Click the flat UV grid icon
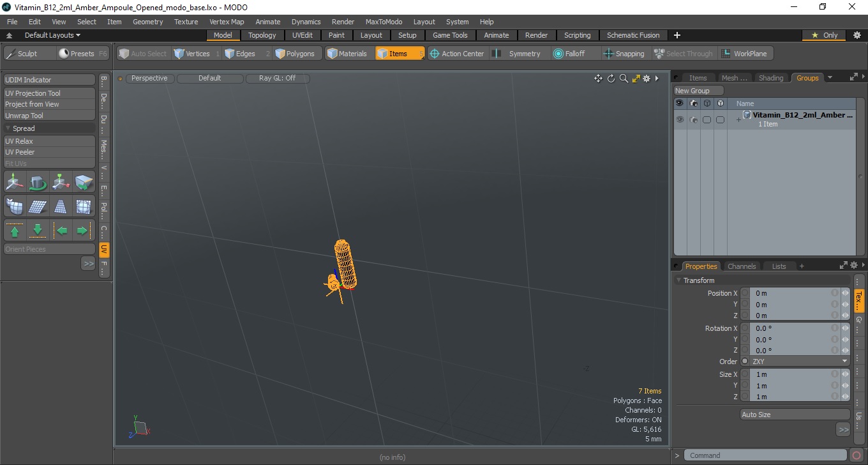Viewport: 868px width, 465px height. [38, 206]
